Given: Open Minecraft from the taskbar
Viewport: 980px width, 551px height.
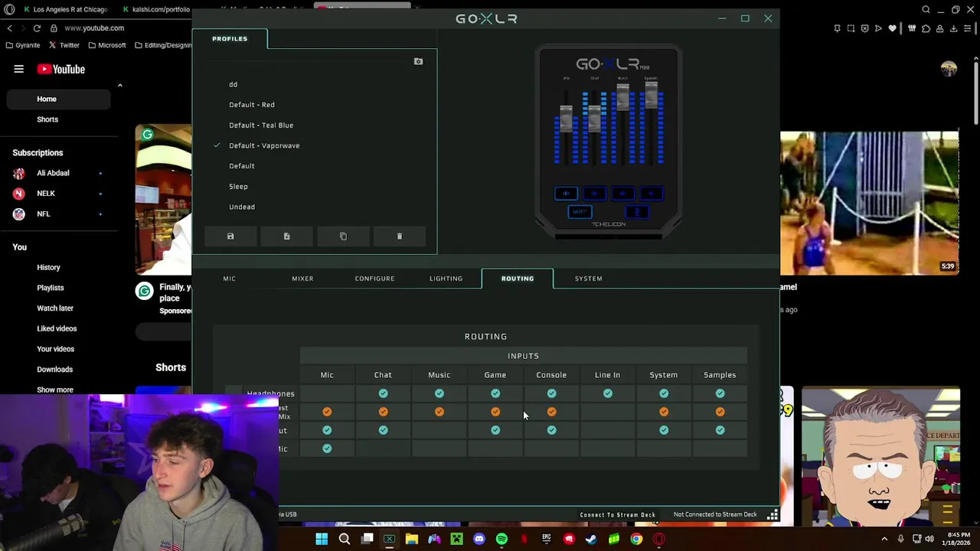Looking at the screenshot, I should [456, 540].
